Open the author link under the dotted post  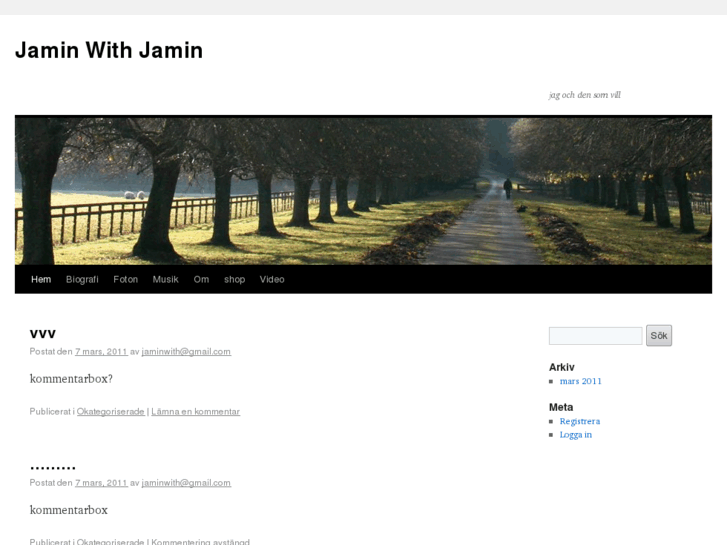click(186, 483)
